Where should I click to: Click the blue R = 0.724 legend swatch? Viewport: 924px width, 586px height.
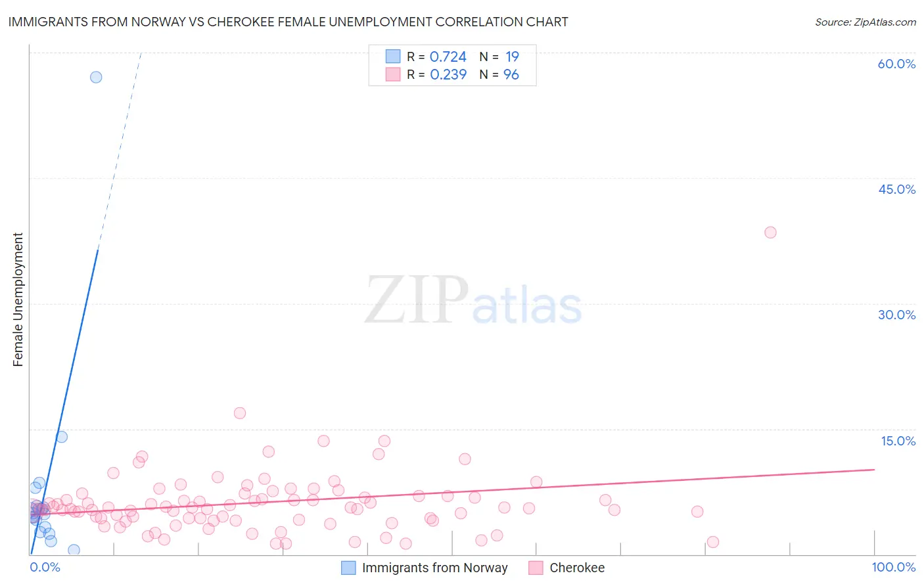point(393,56)
